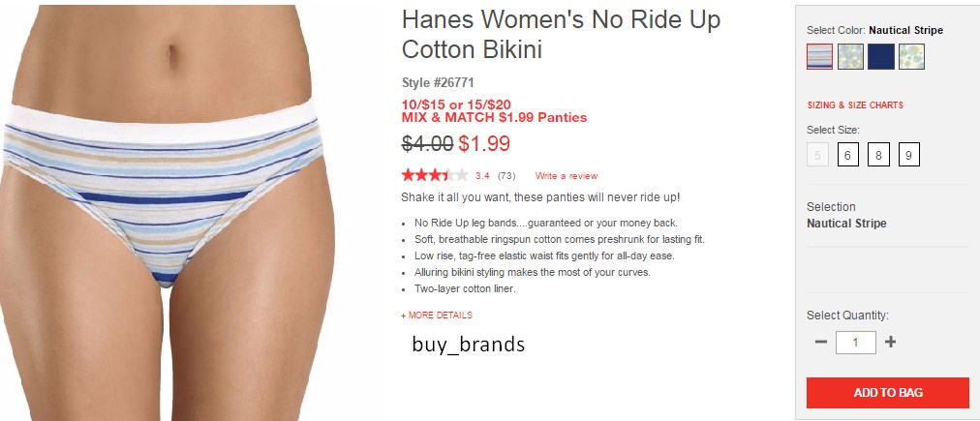Select the green dotted pattern swatch

pyautogui.click(x=911, y=56)
